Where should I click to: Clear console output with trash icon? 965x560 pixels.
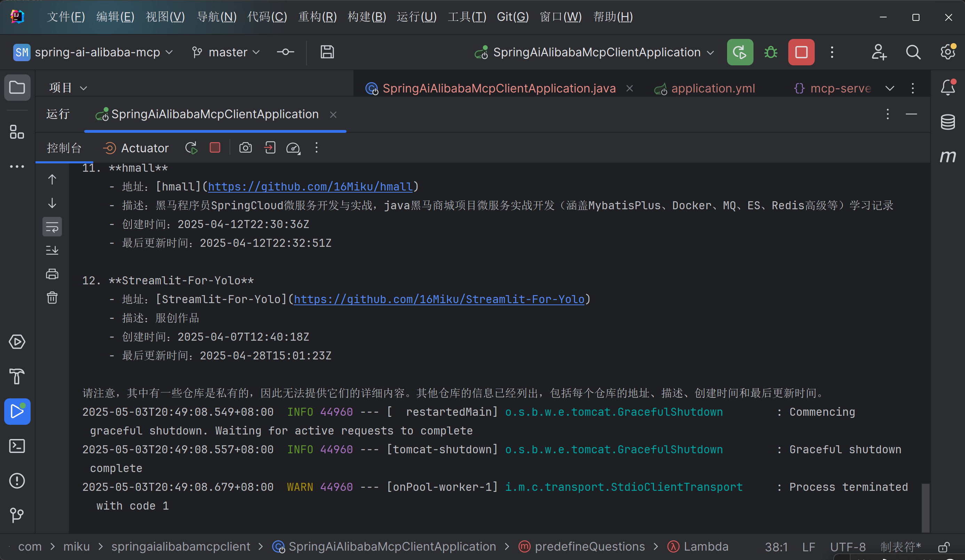tap(52, 298)
